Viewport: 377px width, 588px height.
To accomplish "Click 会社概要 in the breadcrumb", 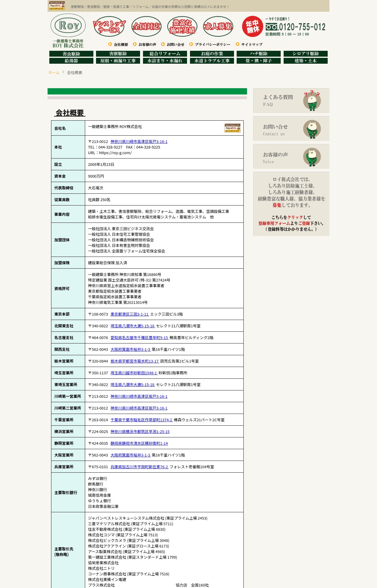I will [x=75, y=73].
